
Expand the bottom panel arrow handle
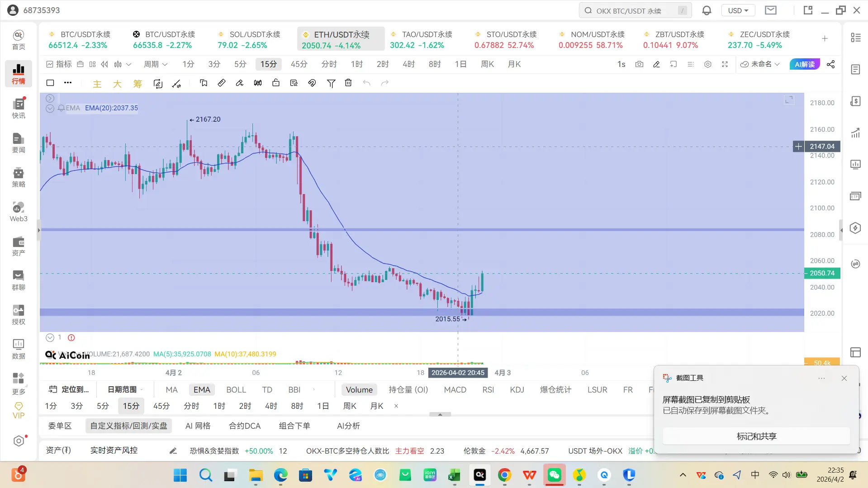point(440,414)
